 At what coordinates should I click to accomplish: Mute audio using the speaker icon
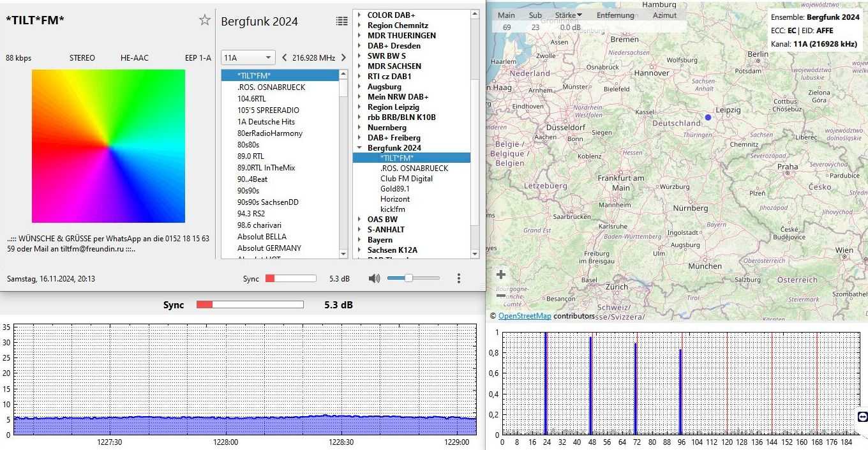point(374,278)
